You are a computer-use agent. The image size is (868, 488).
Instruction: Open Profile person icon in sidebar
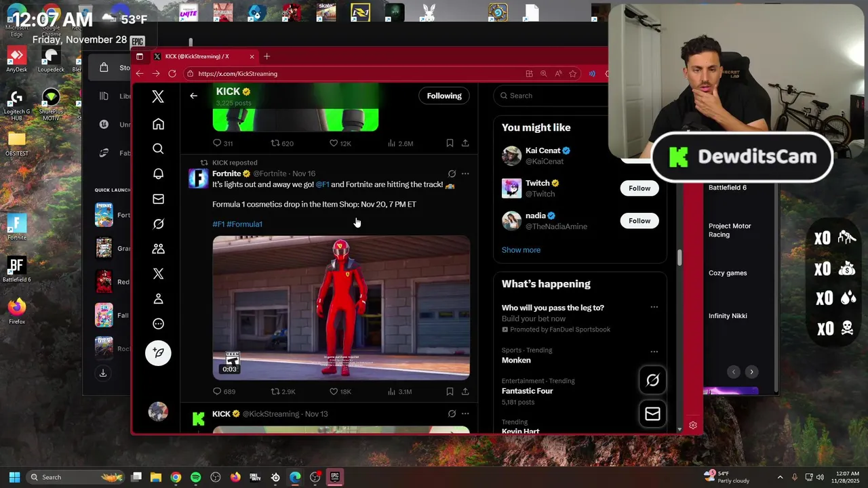tap(158, 299)
